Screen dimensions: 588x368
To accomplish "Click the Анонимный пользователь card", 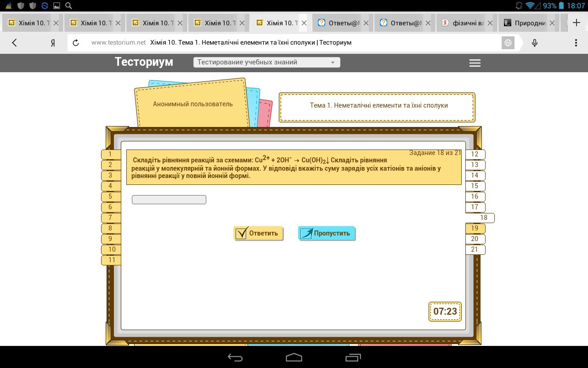I will pos(192,104).
